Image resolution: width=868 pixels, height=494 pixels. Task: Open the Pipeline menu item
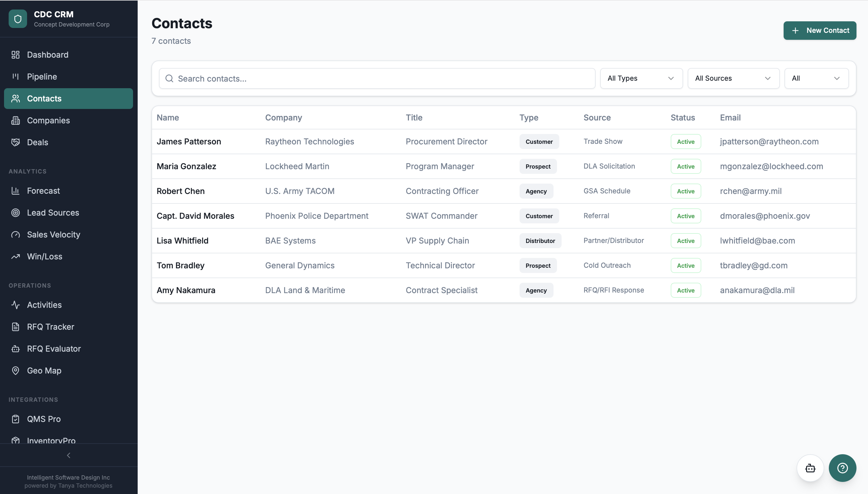(x=69, y=77)
